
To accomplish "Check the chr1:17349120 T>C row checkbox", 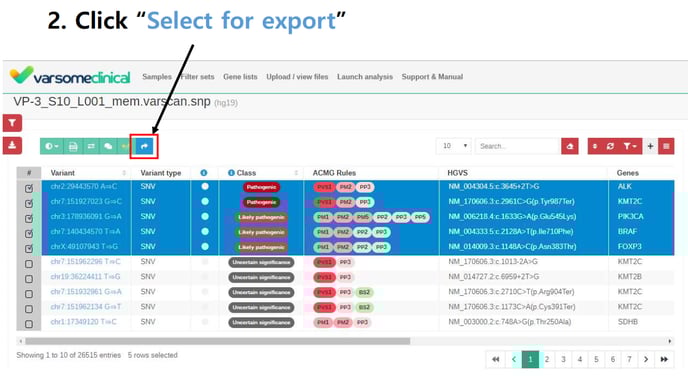I will 29,324.
